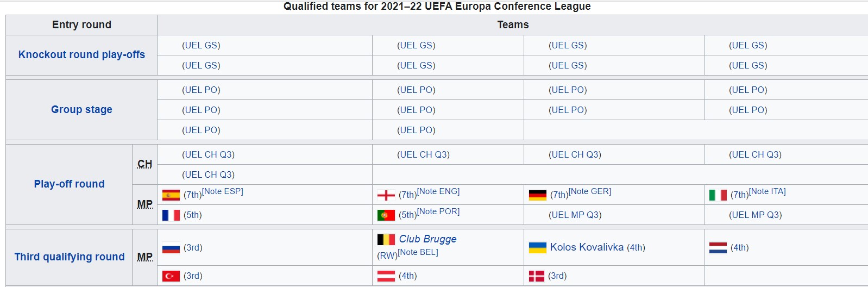Open the Knockout round play-offs link
This screenshot has height=287, width=868.
pyautogui.click(x=81, y=55)
